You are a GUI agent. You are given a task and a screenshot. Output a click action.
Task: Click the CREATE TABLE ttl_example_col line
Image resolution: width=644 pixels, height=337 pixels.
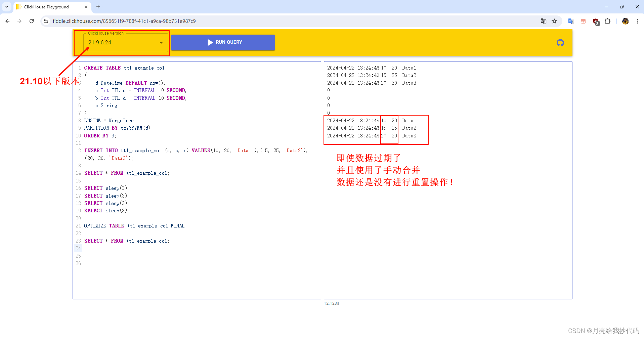[124, 68]
